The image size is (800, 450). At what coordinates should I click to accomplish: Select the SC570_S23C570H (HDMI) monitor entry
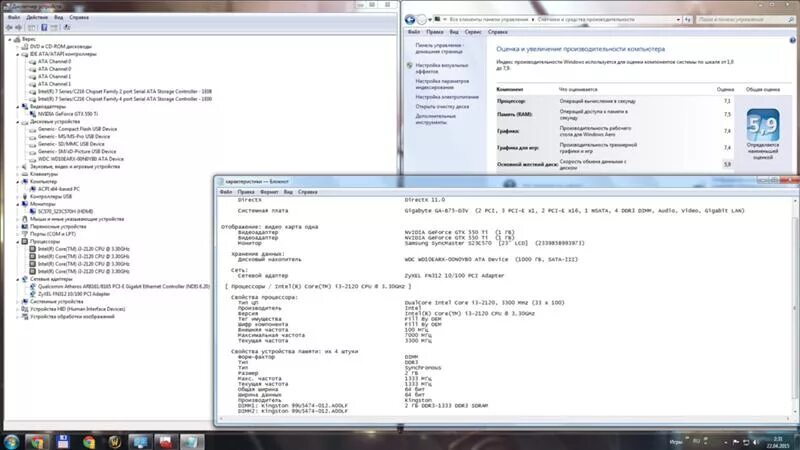[x=65, y=212]
